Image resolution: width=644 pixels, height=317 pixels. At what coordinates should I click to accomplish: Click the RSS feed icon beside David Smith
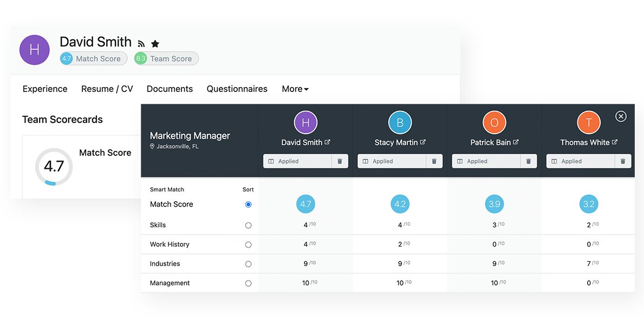click(x=141, y=44)
